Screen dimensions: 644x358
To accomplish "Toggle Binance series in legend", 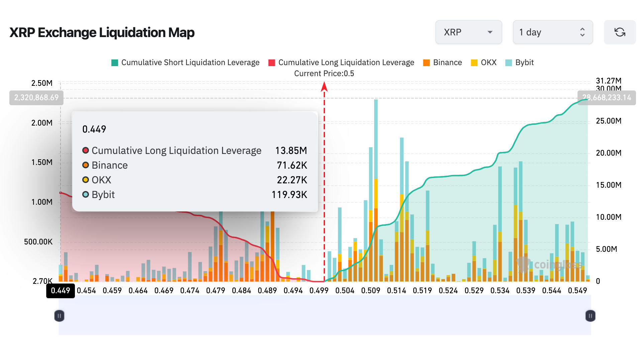I will tap(442, 62).
